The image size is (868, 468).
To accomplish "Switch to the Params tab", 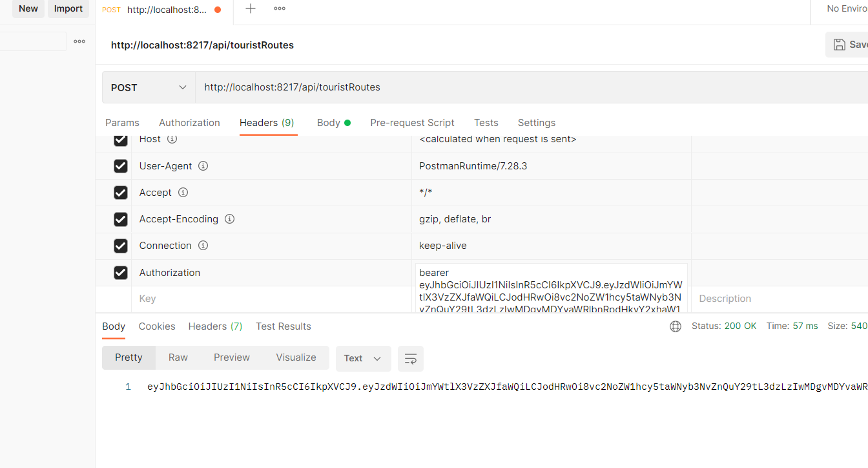I will (x=122, y=123).
